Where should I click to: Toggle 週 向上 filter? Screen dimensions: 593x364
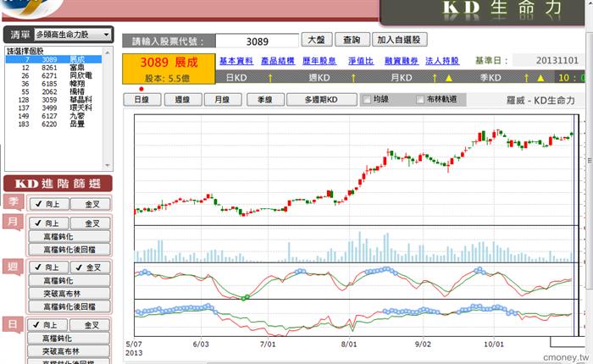pos(49,267)
